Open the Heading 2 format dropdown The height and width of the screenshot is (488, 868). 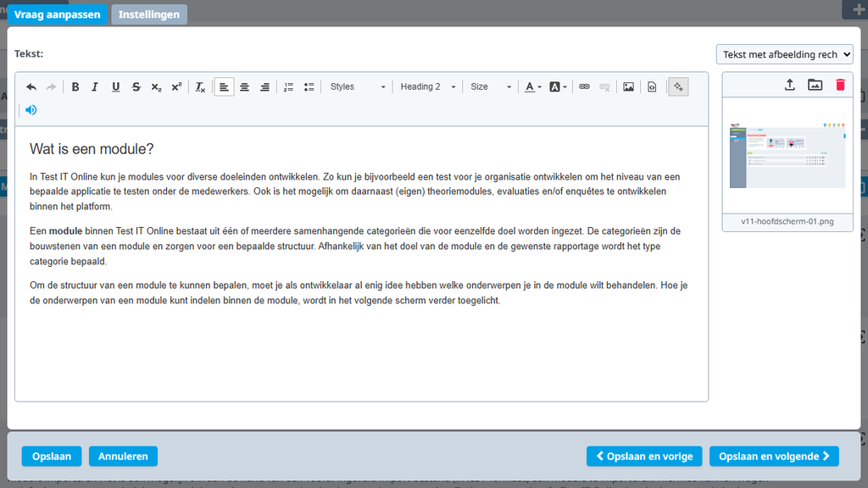427,87
